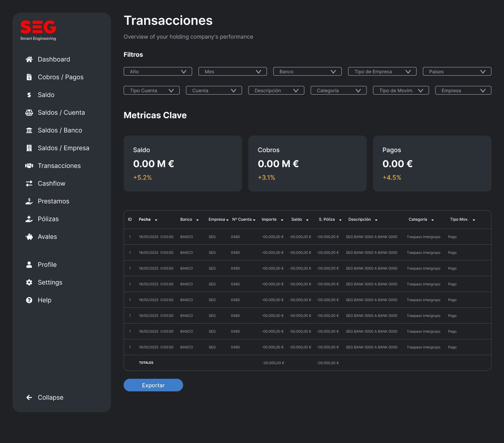The width and height of the screenshot is (504, 443).
Task: Click the bank building icon for Saldos / Banco
Action: pyautogui.click(x=29, y=130)
